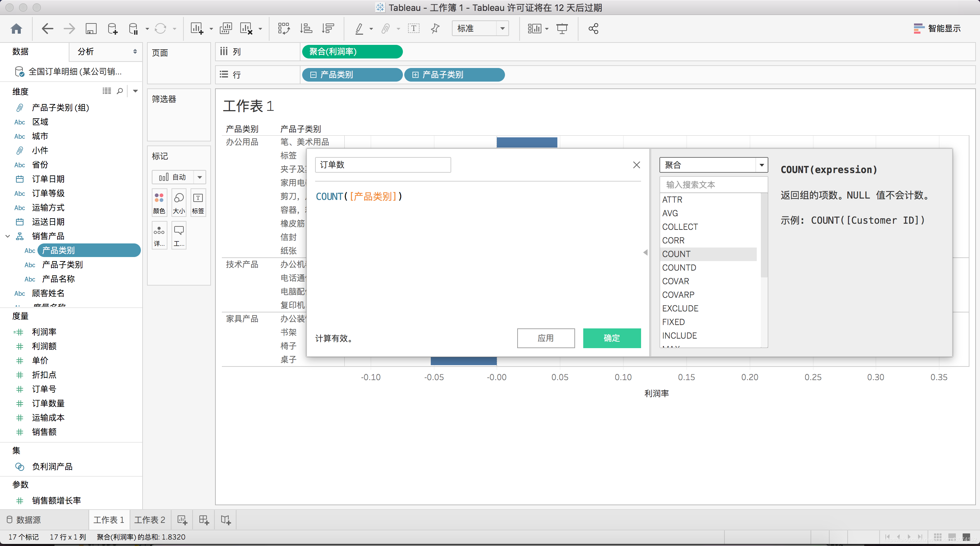Add new worksheet tab at bottom
This screenshot has width=980, height=546.
pyautogui.click(x=182, y=520)
